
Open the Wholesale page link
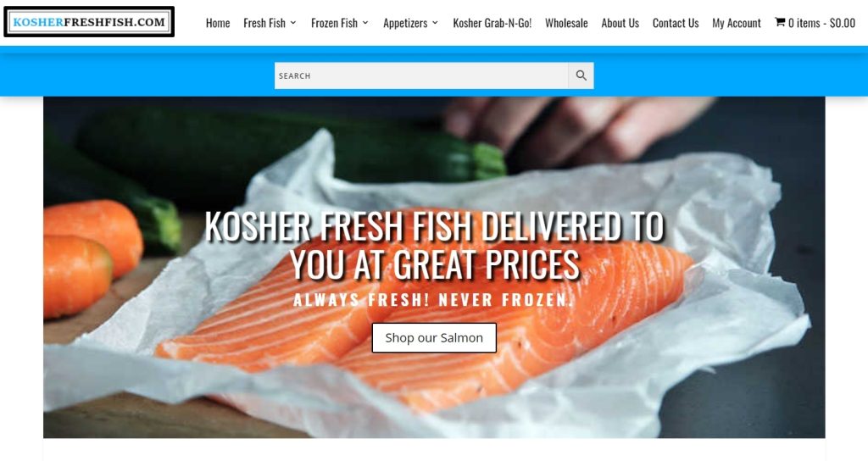click(566, 23)
